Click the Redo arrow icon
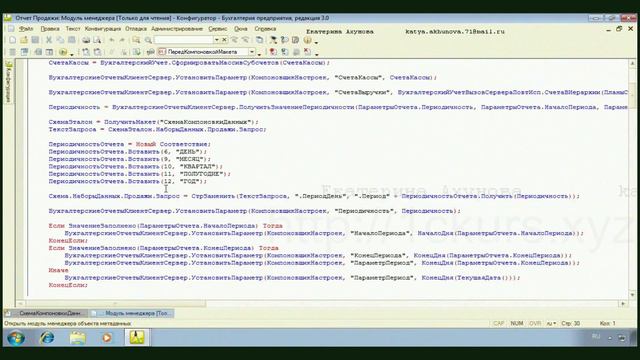The width and height of the screenshot is (640, 360). coord(122,40)
